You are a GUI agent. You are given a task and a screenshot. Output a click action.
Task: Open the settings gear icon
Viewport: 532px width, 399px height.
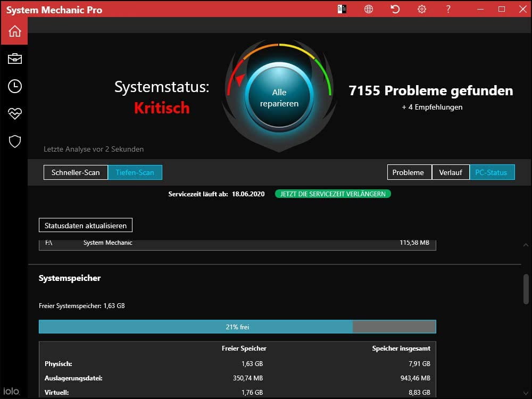421,9
